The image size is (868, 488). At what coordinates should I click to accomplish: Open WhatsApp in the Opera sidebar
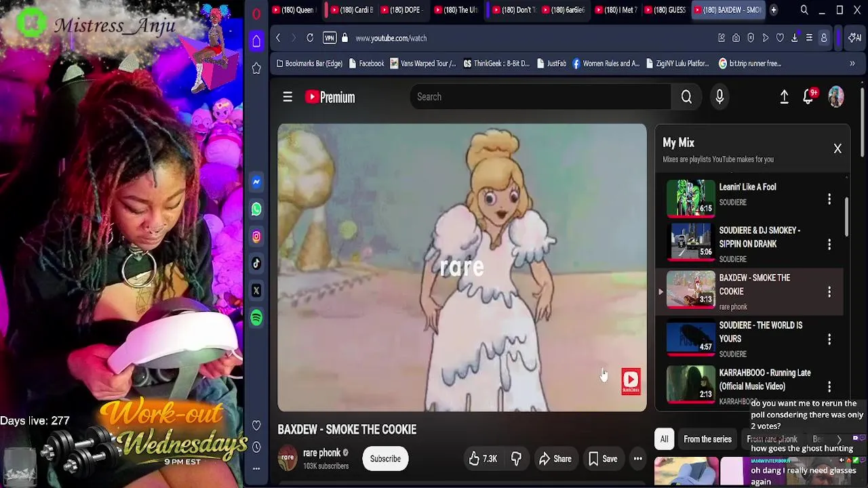coord(256,209)
